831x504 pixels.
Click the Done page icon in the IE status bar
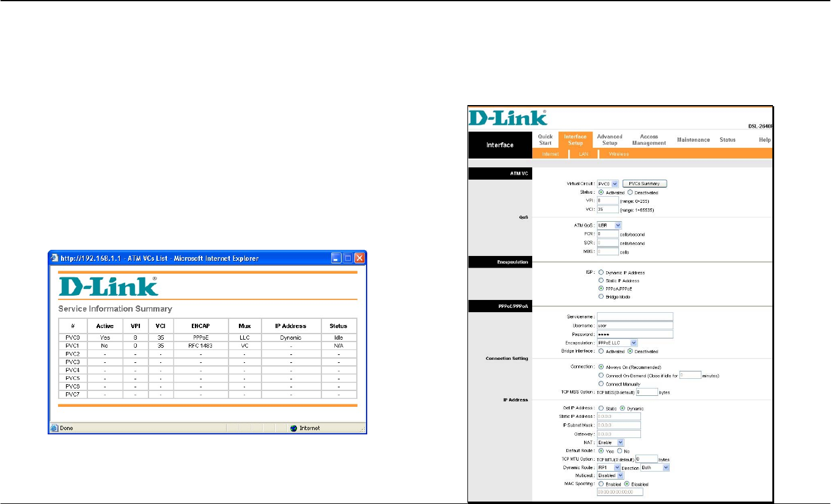click(x=54, y=428)
